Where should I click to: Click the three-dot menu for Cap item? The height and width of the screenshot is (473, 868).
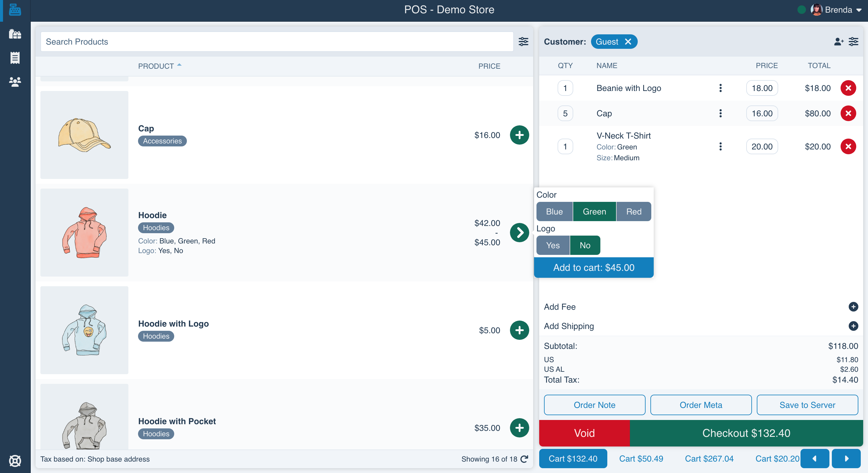[x=721, y=114]
